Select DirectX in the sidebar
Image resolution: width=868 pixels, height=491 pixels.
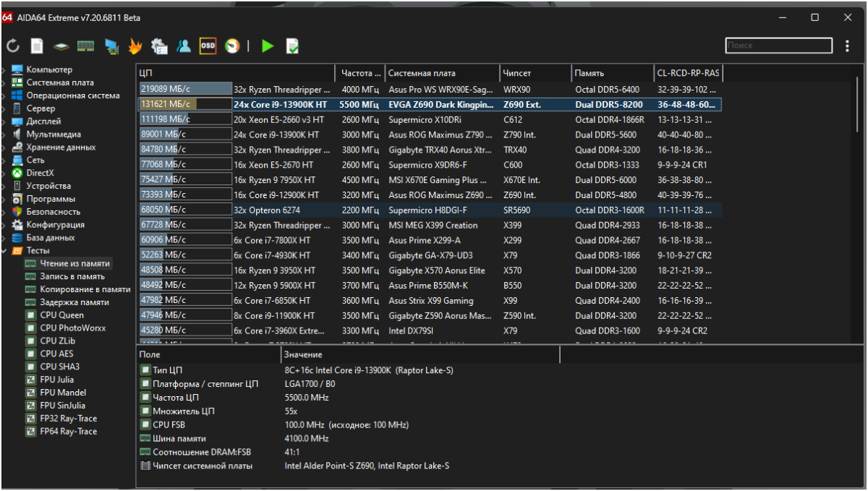click(40, 173)
